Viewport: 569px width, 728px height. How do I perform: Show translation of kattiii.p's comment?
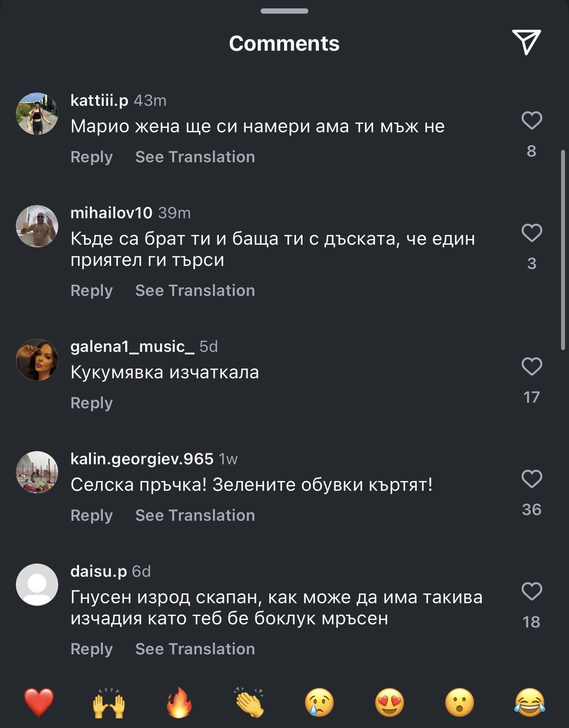click(195, 157)
